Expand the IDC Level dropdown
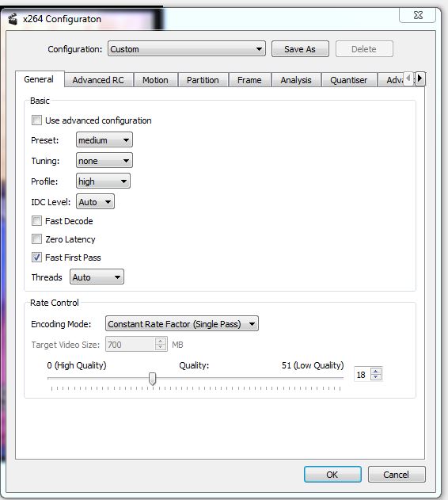This screenshot has width=448, height=500. [x=95, y=201]
